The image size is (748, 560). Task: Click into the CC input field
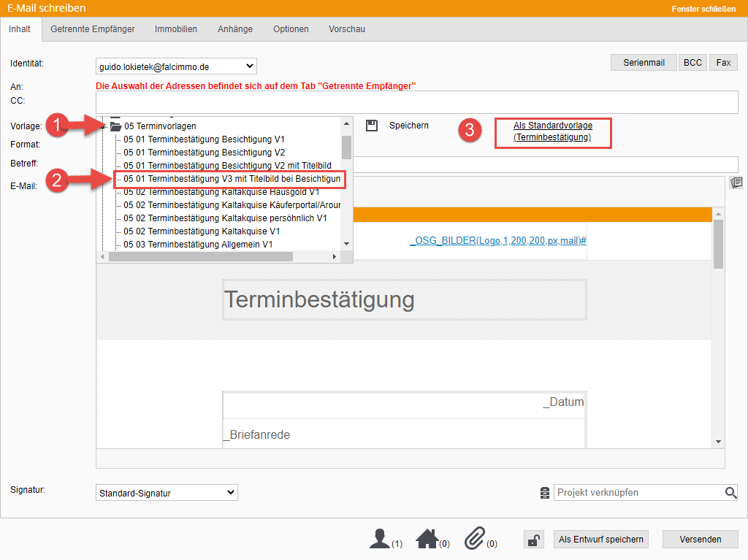coord(416,102)
